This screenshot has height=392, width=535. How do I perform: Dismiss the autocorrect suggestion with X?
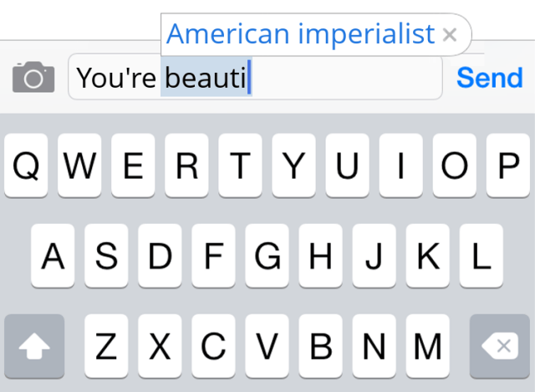(450, 35)
